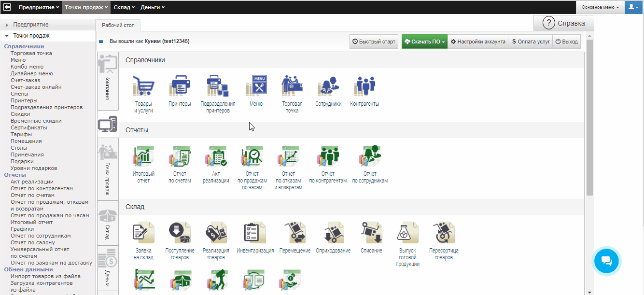This screenshot has width=644, height=295.
Task: Click the Быстрый старт button
Action: tap(374, 42)
